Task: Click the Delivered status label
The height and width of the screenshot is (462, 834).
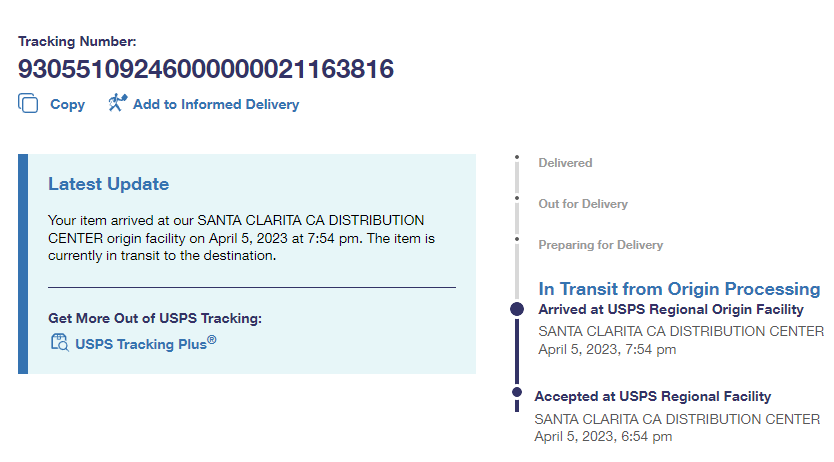Action: 565,163
